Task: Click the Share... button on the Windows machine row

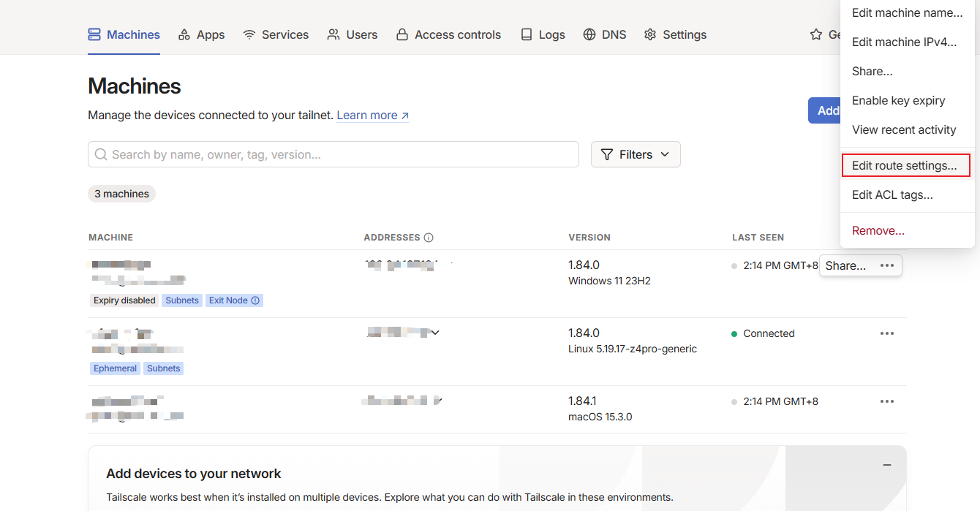Action: click(x=845, y=265)
